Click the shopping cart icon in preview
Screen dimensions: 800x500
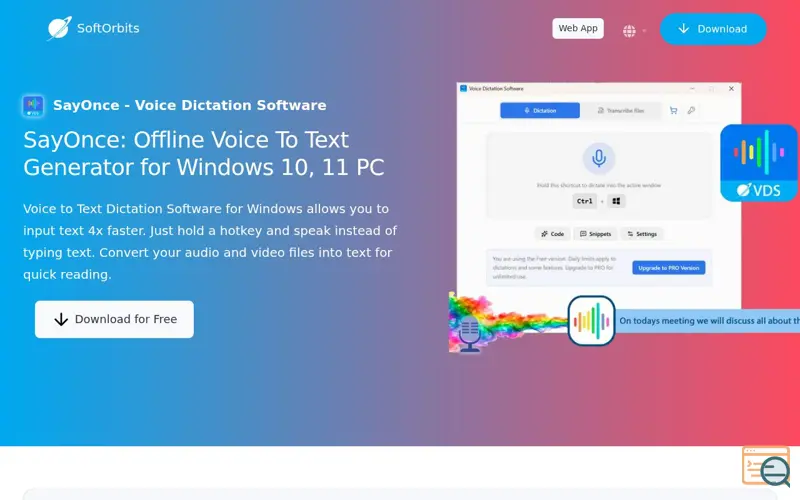[x=673, y=110]
